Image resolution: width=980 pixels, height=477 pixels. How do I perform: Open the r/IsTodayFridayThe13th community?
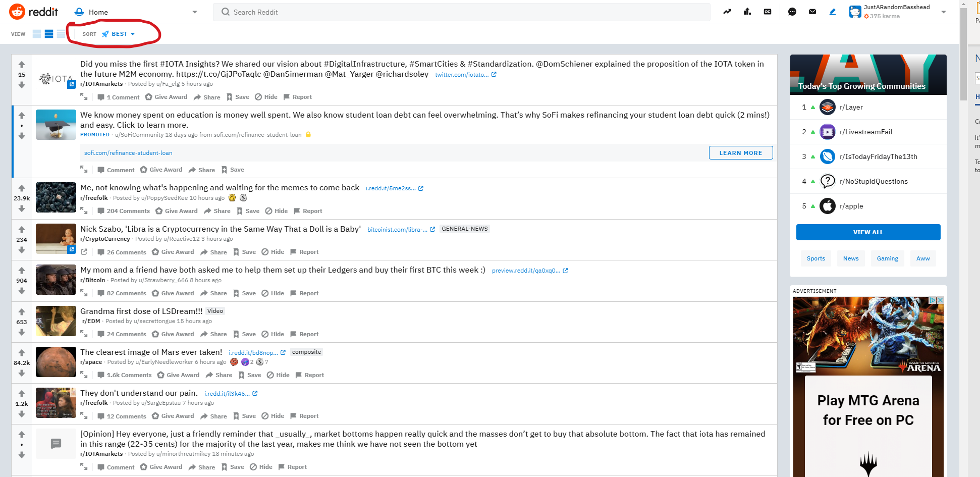pyautogui.click(x=879, y=156)
